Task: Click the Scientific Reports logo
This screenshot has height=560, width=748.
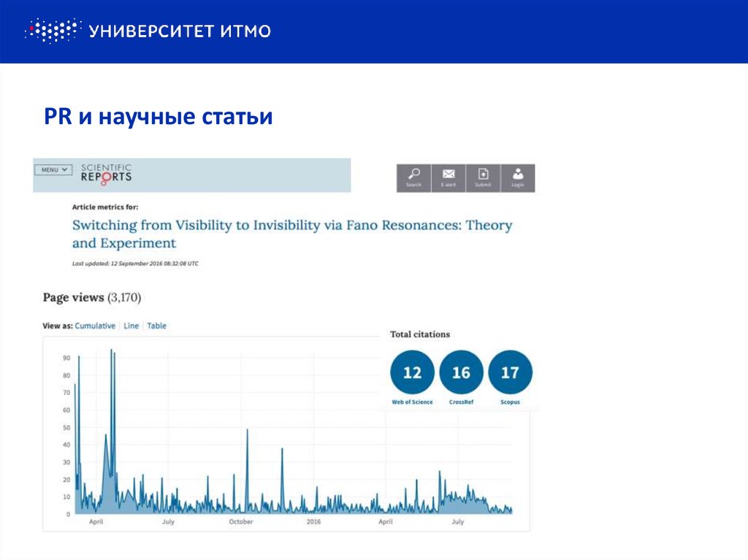Action: [107, 173]
